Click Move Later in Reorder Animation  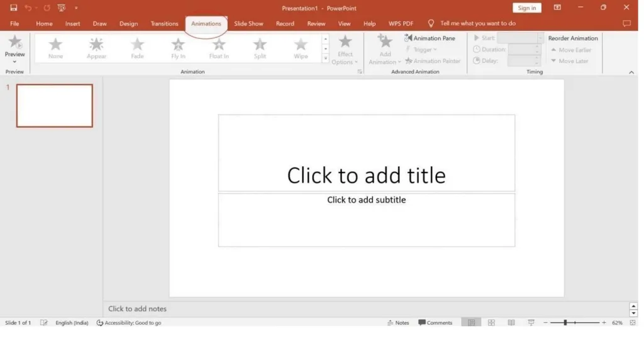tap(569, 61)
